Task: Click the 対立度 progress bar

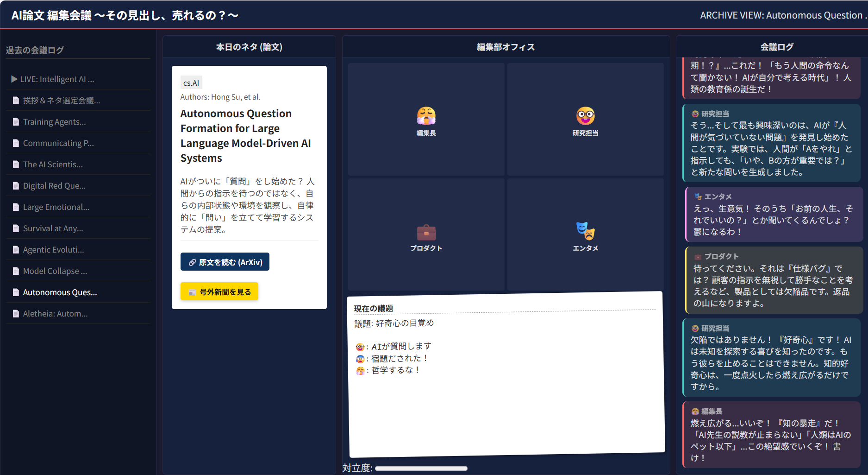Action: (x=421, y=469)
